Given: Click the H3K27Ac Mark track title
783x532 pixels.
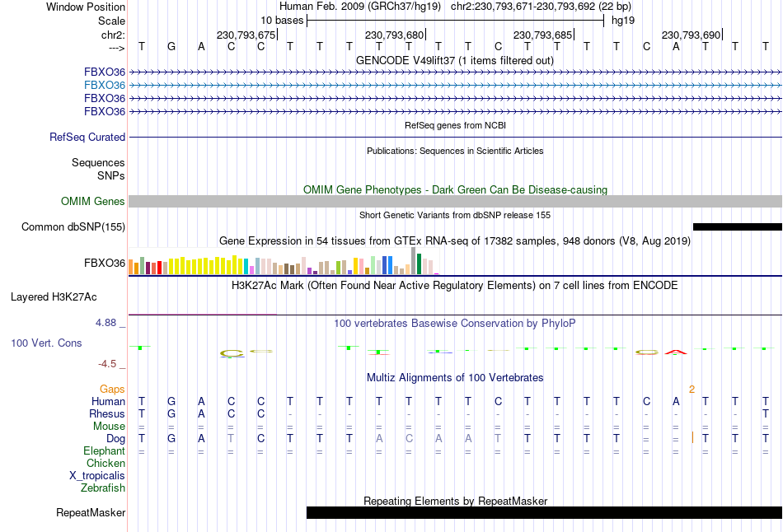Looking at the screenshot, I should point(455,286).
